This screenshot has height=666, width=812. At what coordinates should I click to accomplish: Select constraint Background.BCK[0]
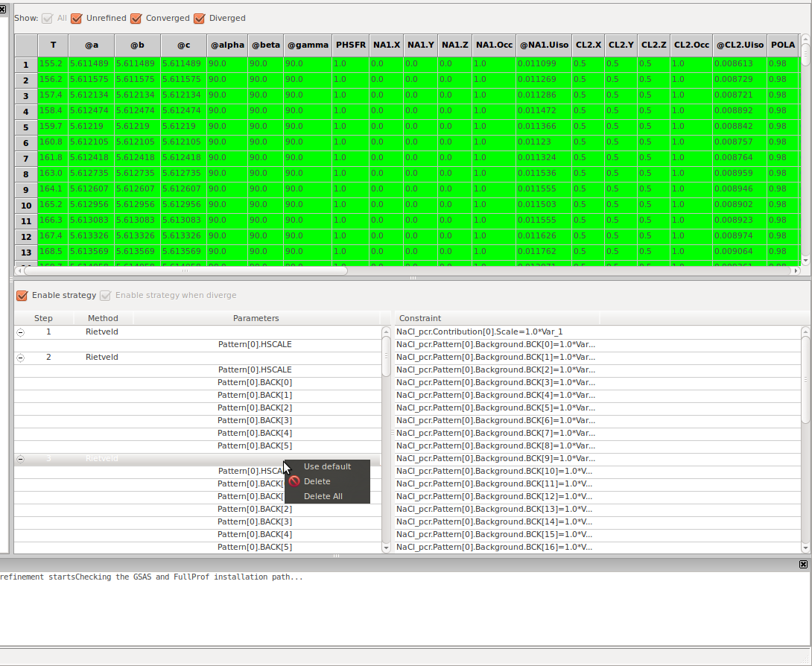[597, 344]
